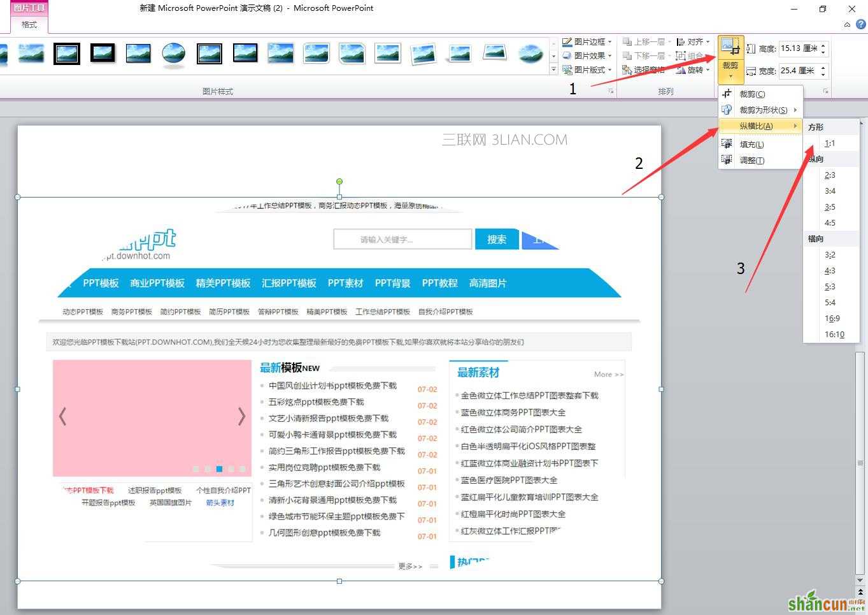Pick 调整(T) in the crop menu
Viewport: 868px width, 615px height.
(760, 160)
